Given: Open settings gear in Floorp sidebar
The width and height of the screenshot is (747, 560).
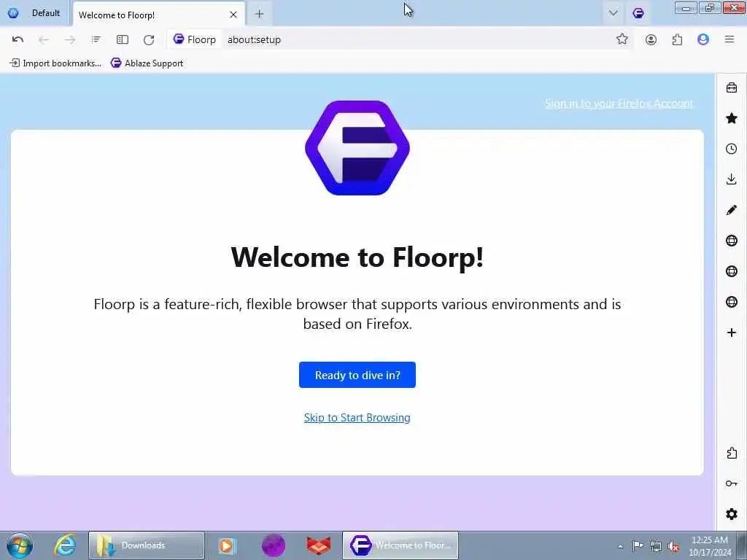Looking at the screenshot, I should (x=732, y=514).
